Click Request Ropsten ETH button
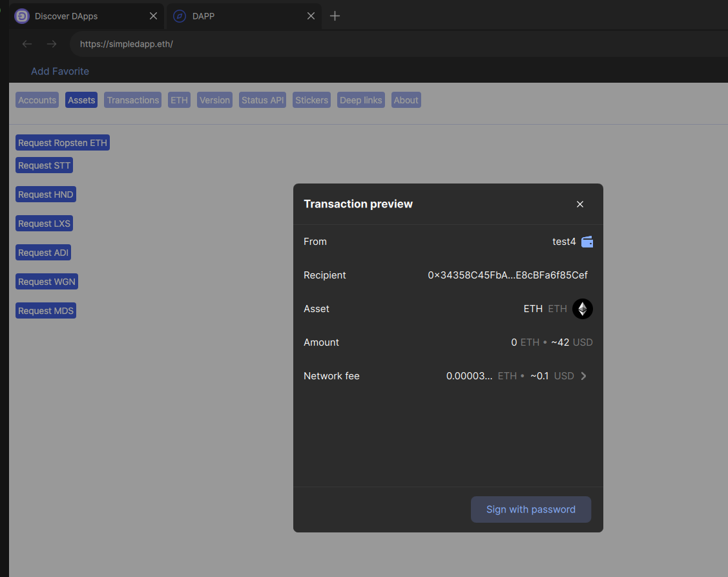This screenshot has width=728, height=577. 63,143
